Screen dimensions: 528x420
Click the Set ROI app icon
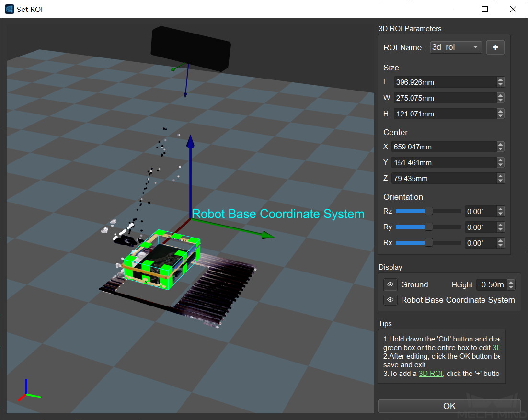click(x=9, y=9)
